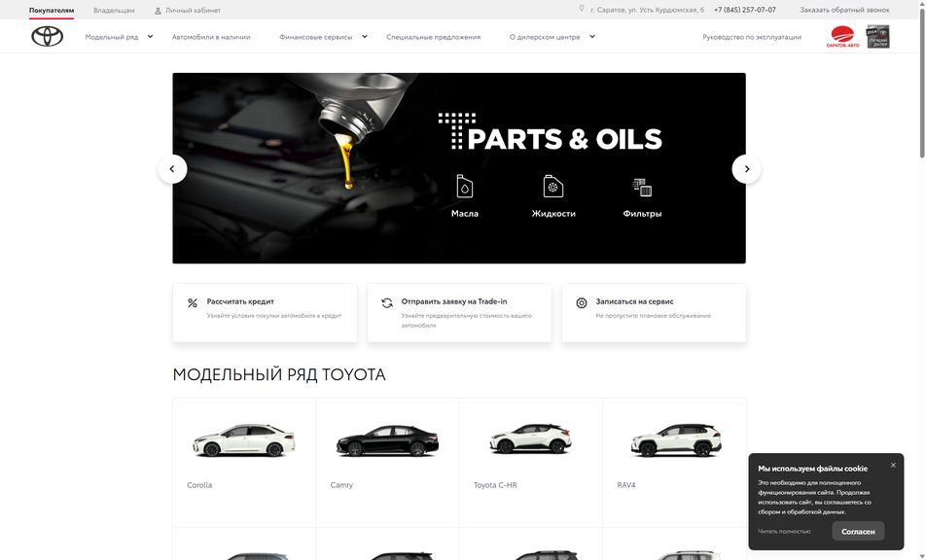Viewport: 926px width, 560px height.
Task: Click the Масла label on banner
Action: tap(465, 214)
